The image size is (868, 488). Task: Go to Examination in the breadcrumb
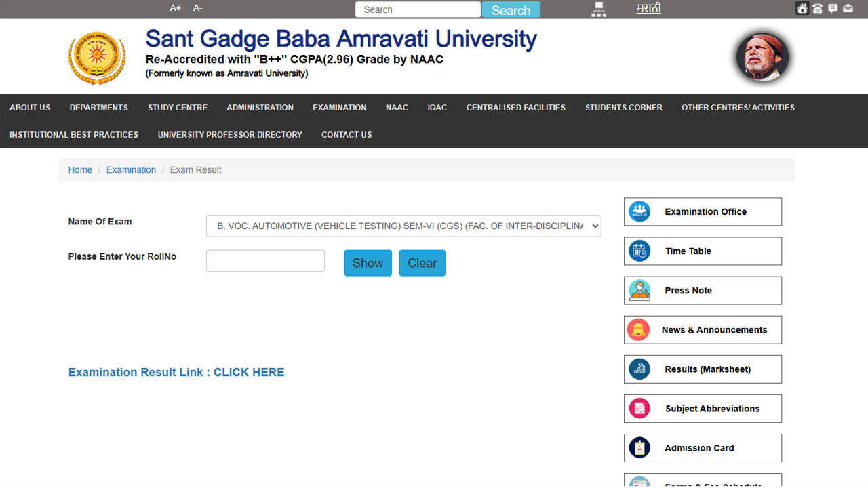(131, 169)
